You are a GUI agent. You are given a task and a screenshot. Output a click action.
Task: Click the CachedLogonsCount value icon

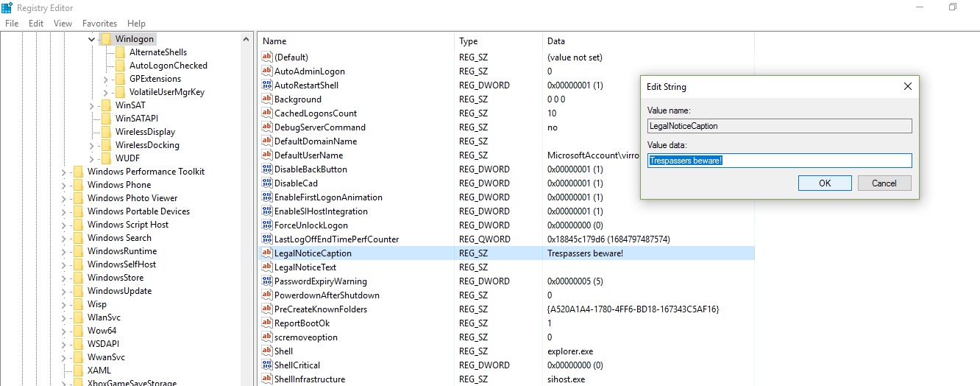[267, 113]
